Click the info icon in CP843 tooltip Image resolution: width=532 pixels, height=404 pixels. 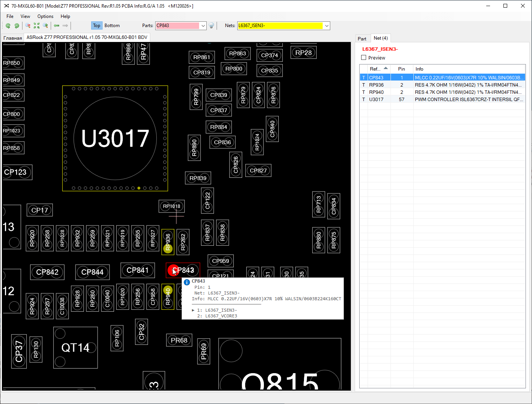pos(187,282)
